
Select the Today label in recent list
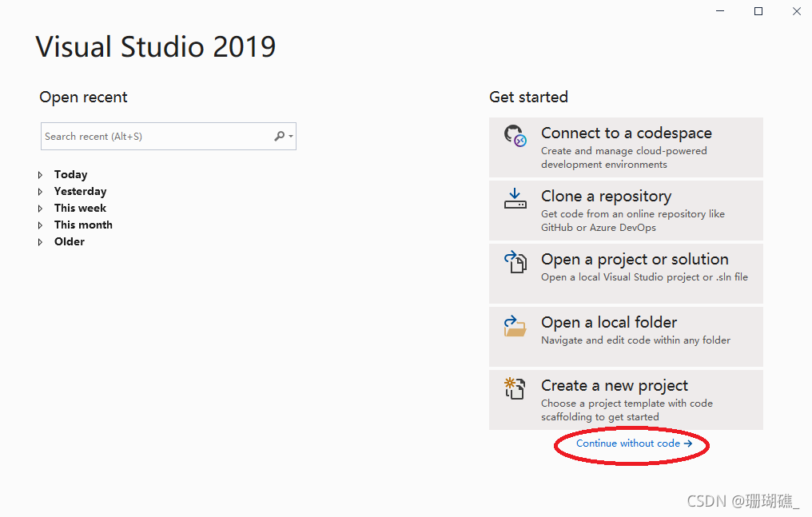[71, 174]
